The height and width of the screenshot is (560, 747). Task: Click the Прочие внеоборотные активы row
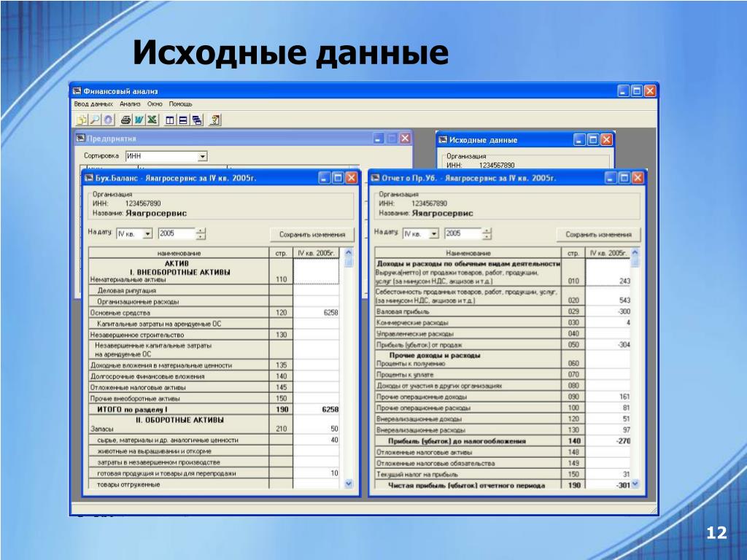tap(179, 399)
